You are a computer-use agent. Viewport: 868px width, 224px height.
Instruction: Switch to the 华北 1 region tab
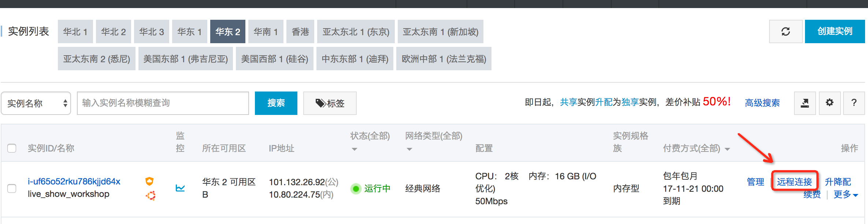point(75,32)
